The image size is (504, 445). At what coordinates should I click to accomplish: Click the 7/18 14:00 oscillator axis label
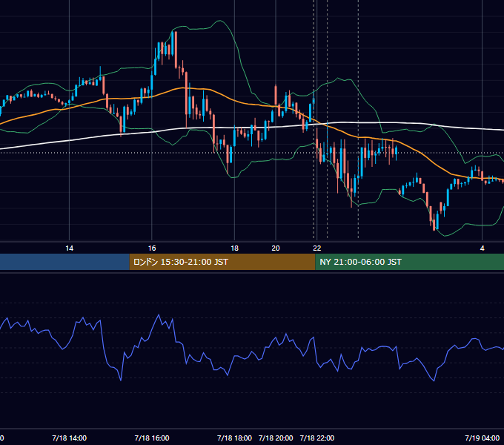tap(69, 438)
